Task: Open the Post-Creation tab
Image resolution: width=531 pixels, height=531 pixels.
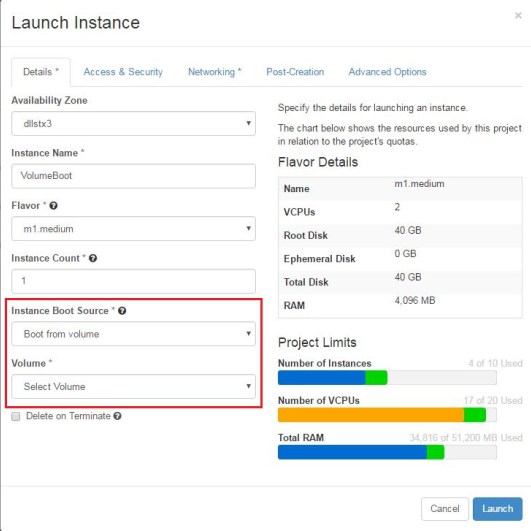Action: pyautogui.click(x=295, y=72)
